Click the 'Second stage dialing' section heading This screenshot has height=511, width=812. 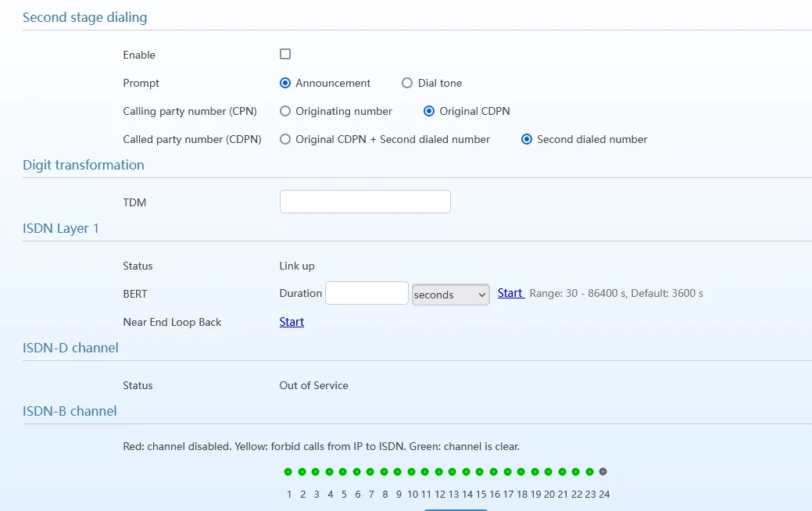[x=85, y=17]
